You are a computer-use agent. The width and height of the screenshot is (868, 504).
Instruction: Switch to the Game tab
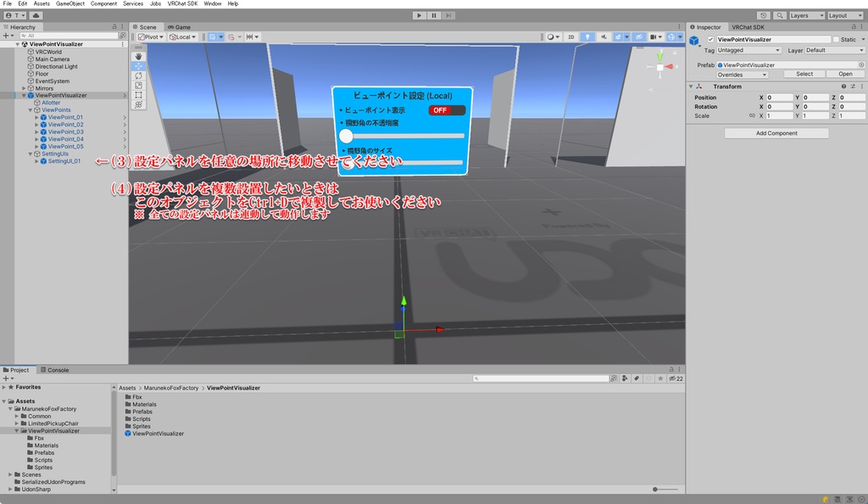click(x=180, y=26)
